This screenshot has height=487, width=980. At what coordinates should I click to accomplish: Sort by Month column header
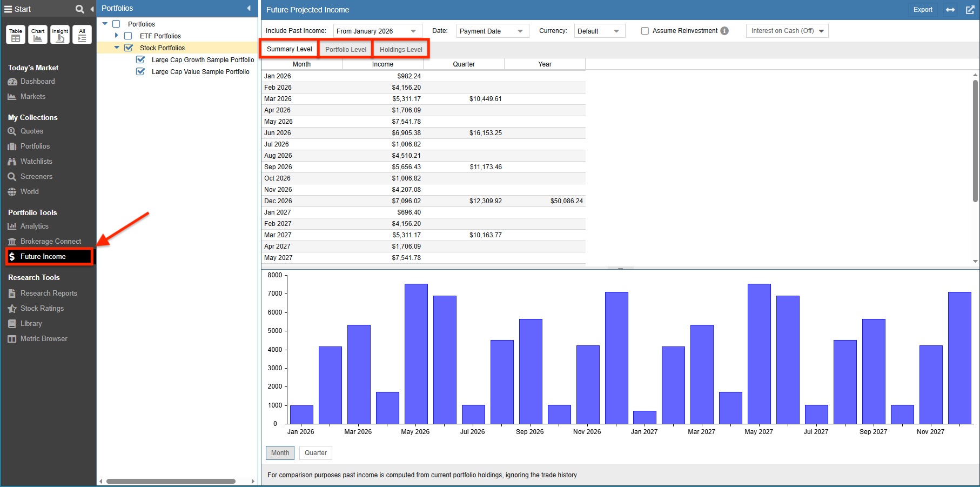coord(301,64)
